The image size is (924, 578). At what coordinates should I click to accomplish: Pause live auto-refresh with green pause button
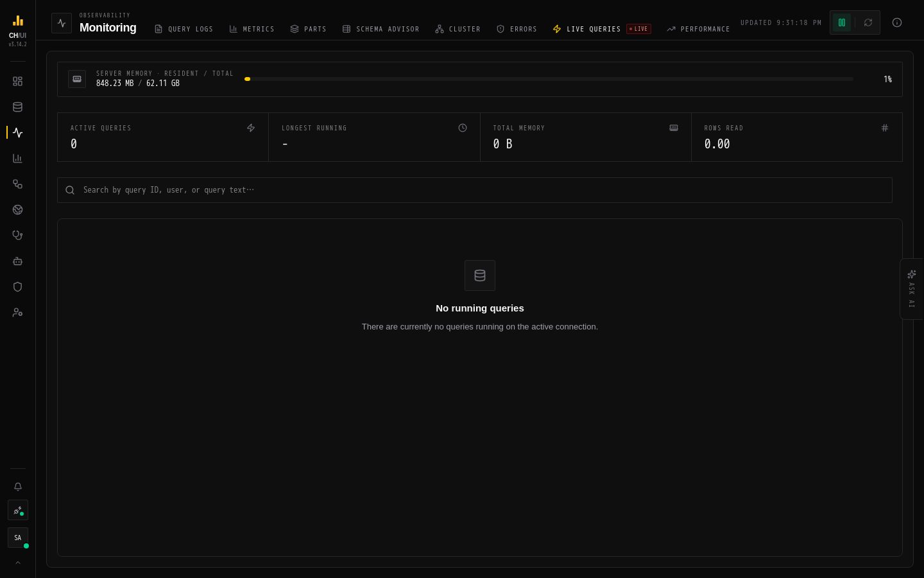842,22
